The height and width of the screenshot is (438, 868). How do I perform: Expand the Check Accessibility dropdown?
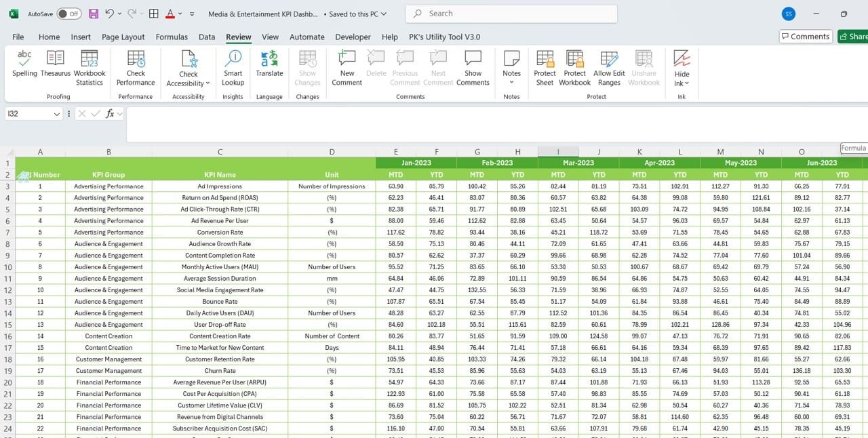(206, 83)
